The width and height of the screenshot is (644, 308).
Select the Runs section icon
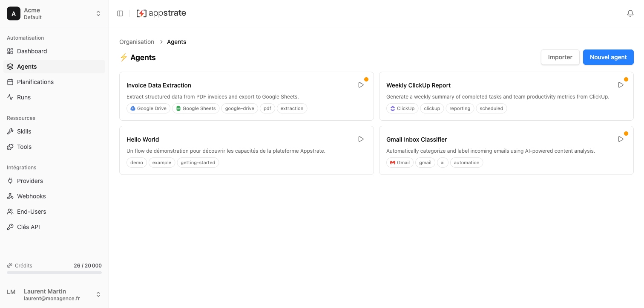tap(9, 97)
